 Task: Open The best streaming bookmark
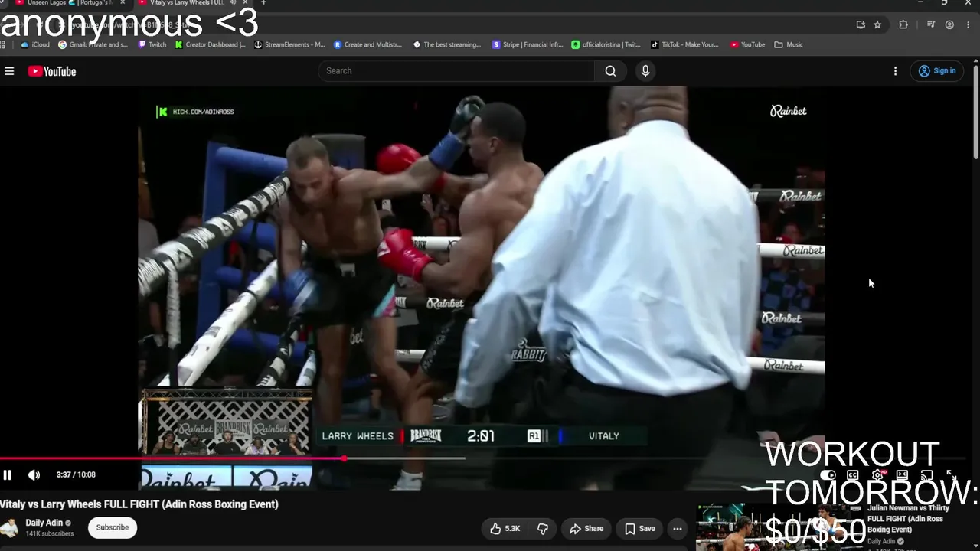click(x=447, y=44)
